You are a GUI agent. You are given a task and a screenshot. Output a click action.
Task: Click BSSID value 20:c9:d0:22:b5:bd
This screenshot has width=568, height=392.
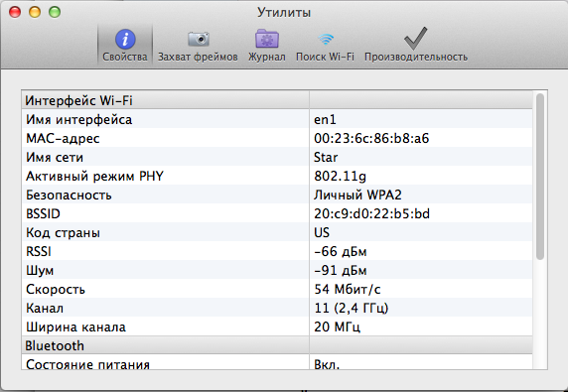click(371, 214)
